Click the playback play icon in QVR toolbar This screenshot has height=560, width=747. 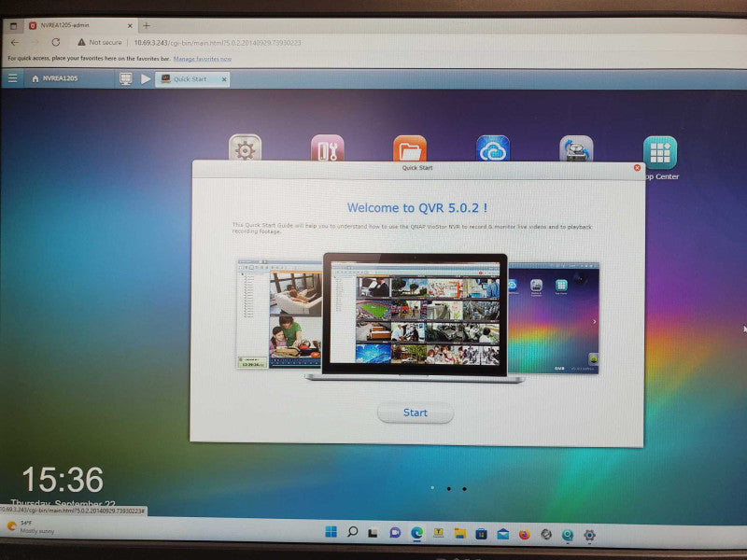[146, 79]
